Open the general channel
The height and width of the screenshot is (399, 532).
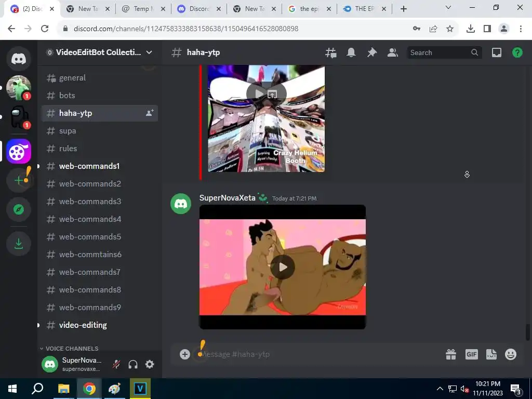[99, 78]
